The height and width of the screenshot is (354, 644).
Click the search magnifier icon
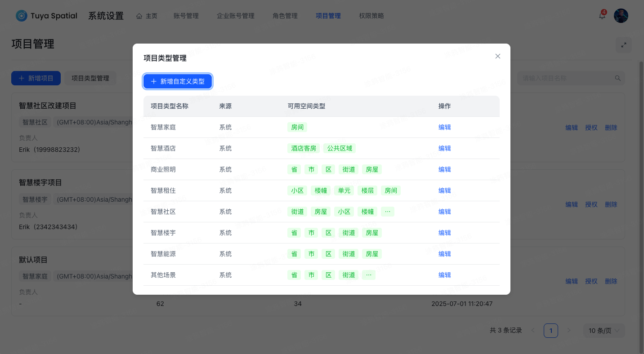tap(618, 78)
